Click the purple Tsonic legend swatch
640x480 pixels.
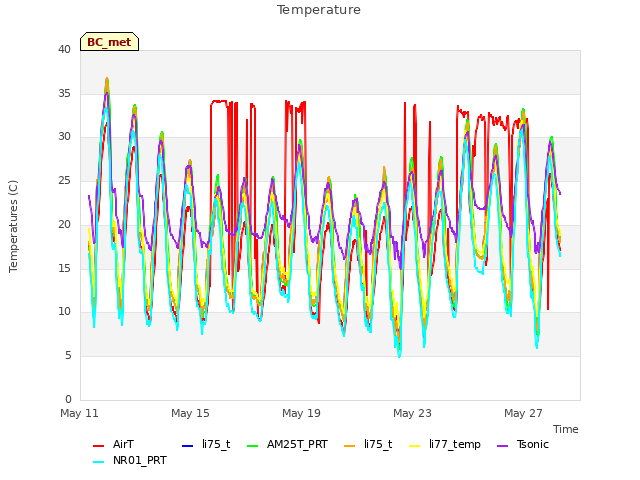coord(502,445)
